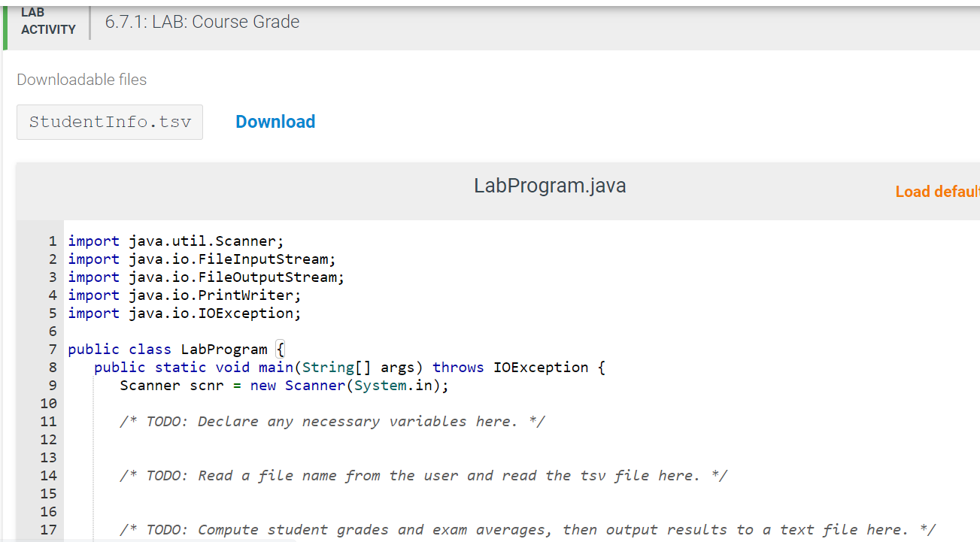Click the Load default link
The image size is (980, 542).
pos(936,191)
